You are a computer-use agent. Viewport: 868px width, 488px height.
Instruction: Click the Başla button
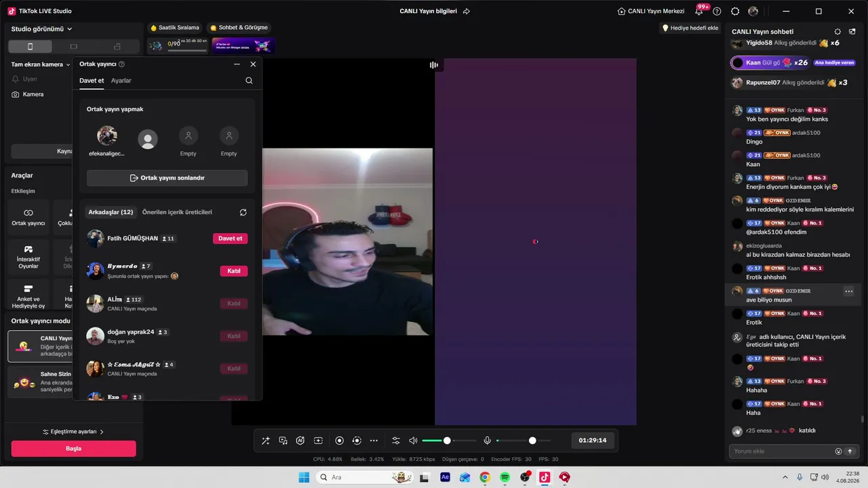pos(73,449)
